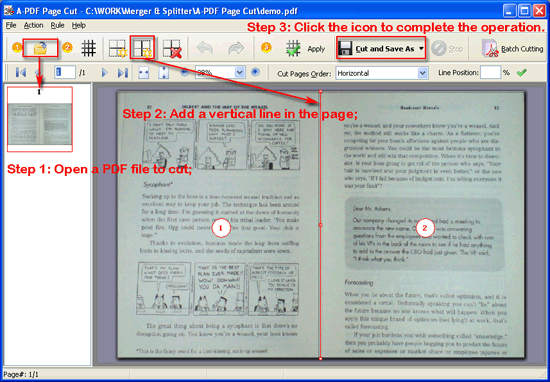Go to the next page

(x=104, y=73)
